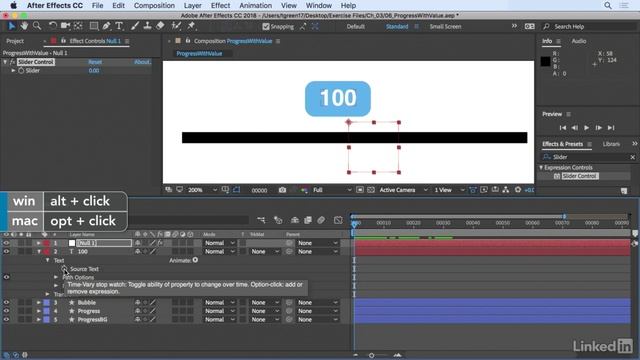
Task: Hide the Bubble layer
Action: (x=6, y=302)
